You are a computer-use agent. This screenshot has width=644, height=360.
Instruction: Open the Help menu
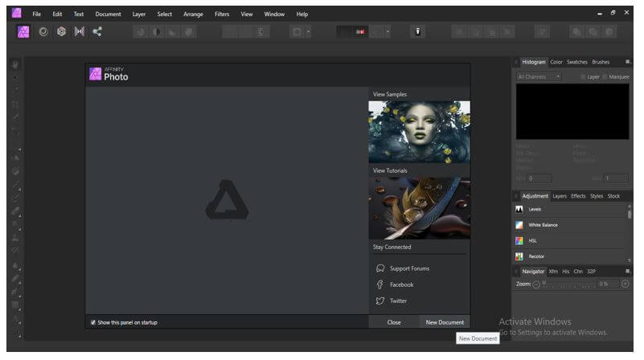pos(301,14)
